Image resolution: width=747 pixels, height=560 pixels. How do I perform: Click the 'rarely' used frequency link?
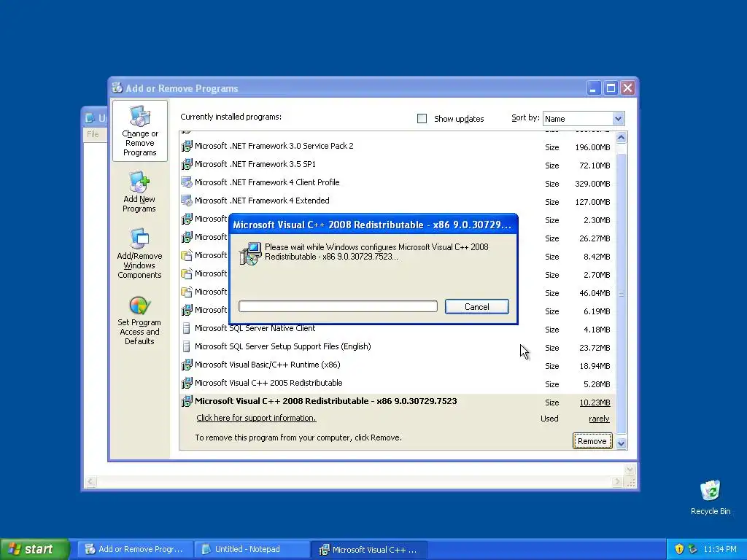pyautogui.click(x=599, y=419)
